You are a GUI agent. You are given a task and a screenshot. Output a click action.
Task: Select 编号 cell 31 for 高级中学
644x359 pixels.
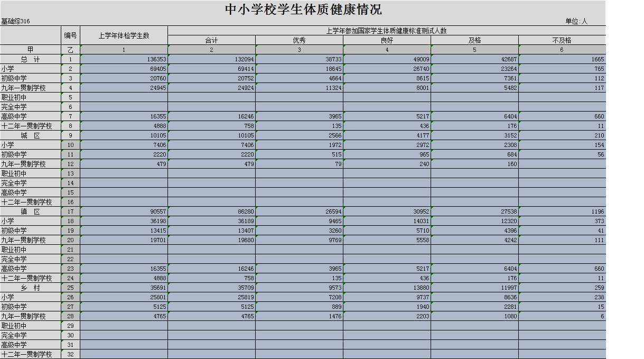click(x=71, y=345)
